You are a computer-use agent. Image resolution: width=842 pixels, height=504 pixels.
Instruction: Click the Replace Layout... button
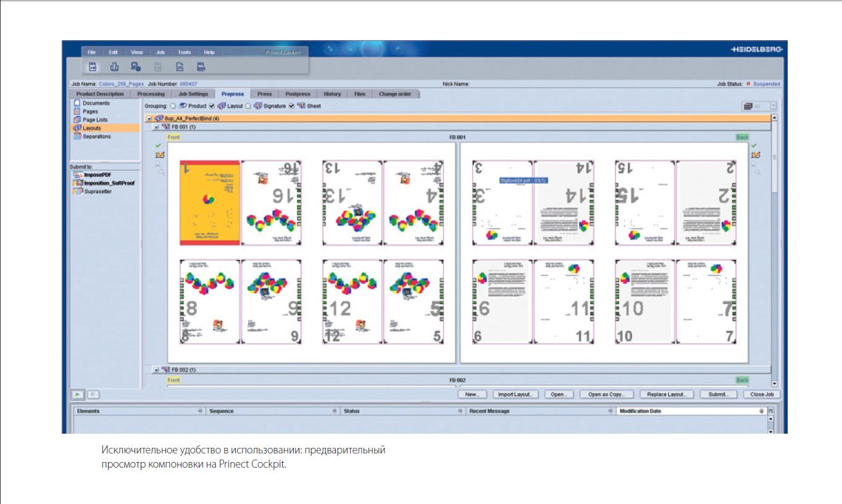pyautogui.click(x=667, y=394)
